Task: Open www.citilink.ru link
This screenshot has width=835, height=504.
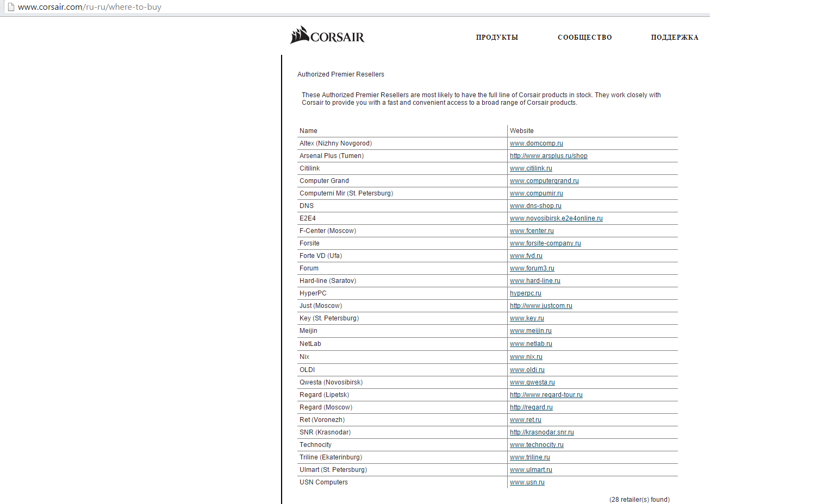Action: (x=531, y=168)
